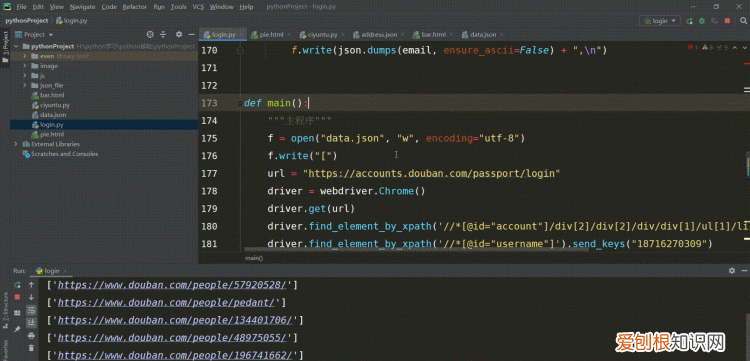The image size is (750, 361).
Task: Jump to next highlighted problem arrow
Action: click(x=745, y=47)
